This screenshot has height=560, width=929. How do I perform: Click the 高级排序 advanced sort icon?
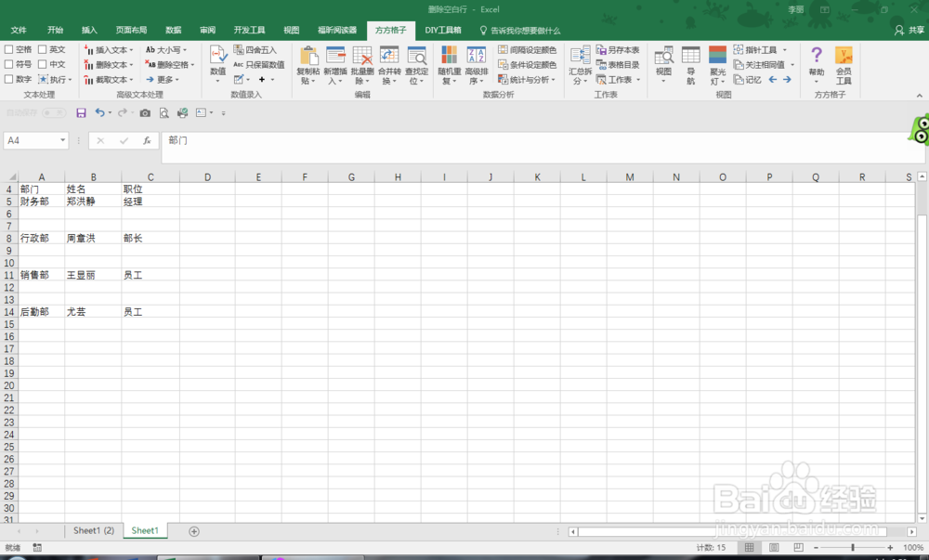(x=477, y=55)
